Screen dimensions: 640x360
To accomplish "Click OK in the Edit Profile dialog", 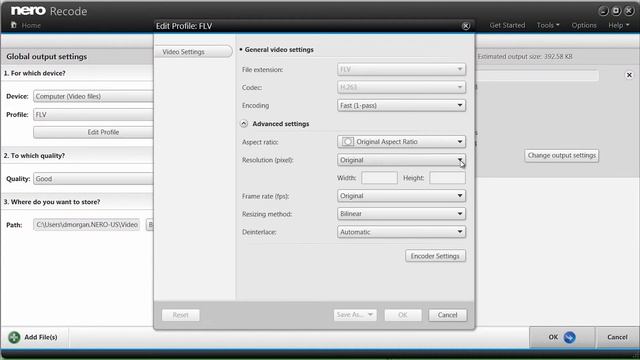I will pos(403,315).
